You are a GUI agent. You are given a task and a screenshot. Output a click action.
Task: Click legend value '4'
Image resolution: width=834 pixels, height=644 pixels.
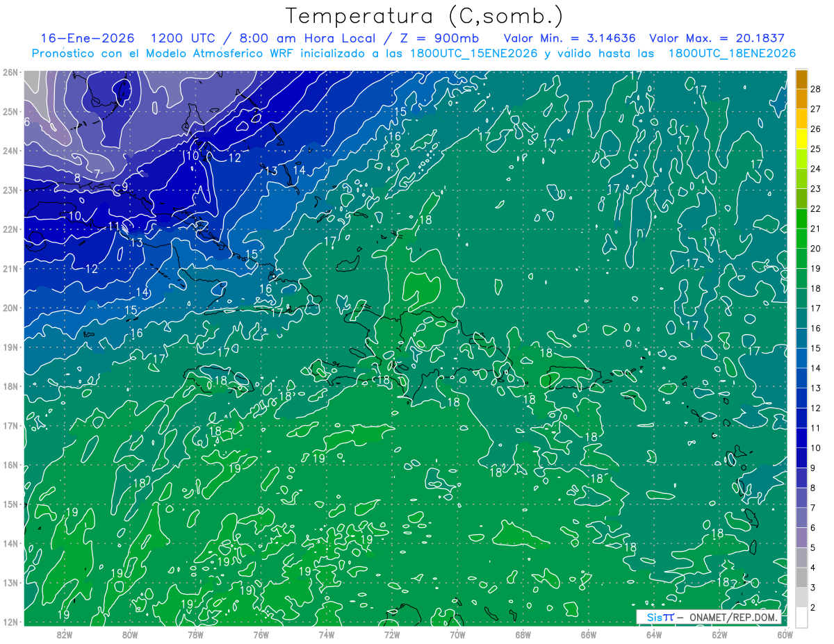pos(813,568)
